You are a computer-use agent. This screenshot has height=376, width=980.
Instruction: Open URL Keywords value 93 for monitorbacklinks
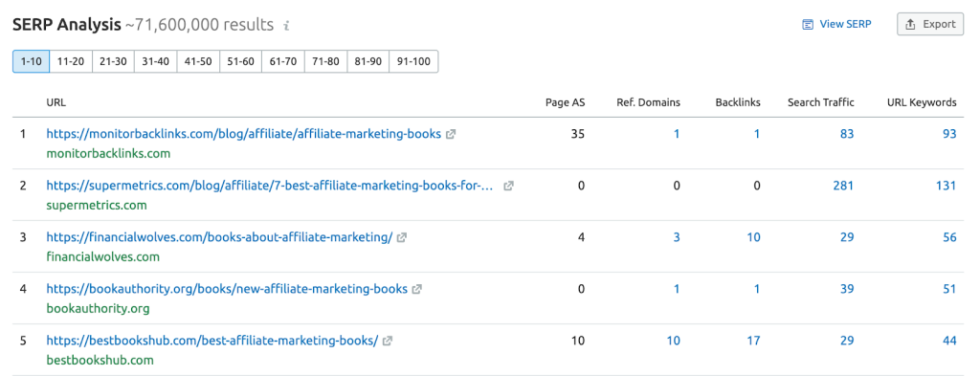tap(949, 134)
